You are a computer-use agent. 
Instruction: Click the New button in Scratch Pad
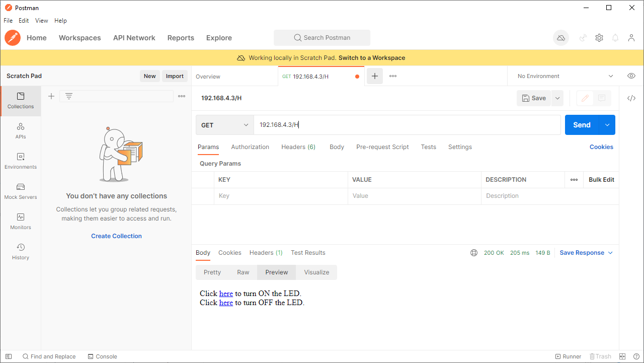[x=150, y=76]
